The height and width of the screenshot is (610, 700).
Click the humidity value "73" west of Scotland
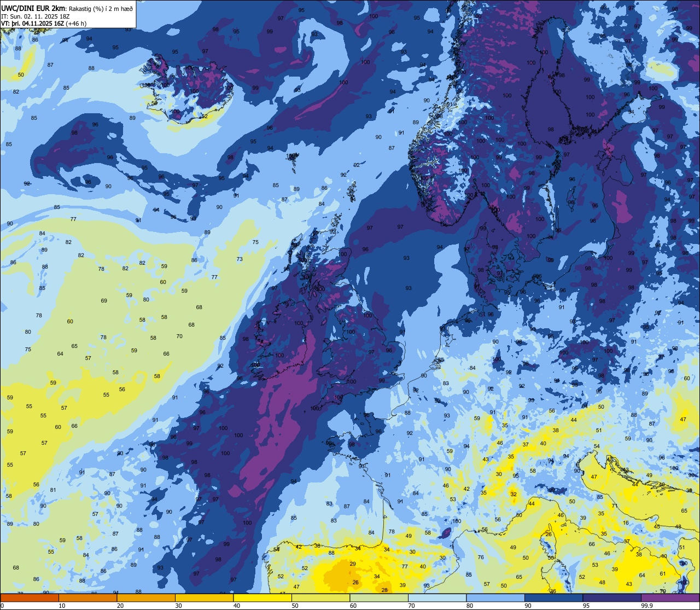[240, 259]
